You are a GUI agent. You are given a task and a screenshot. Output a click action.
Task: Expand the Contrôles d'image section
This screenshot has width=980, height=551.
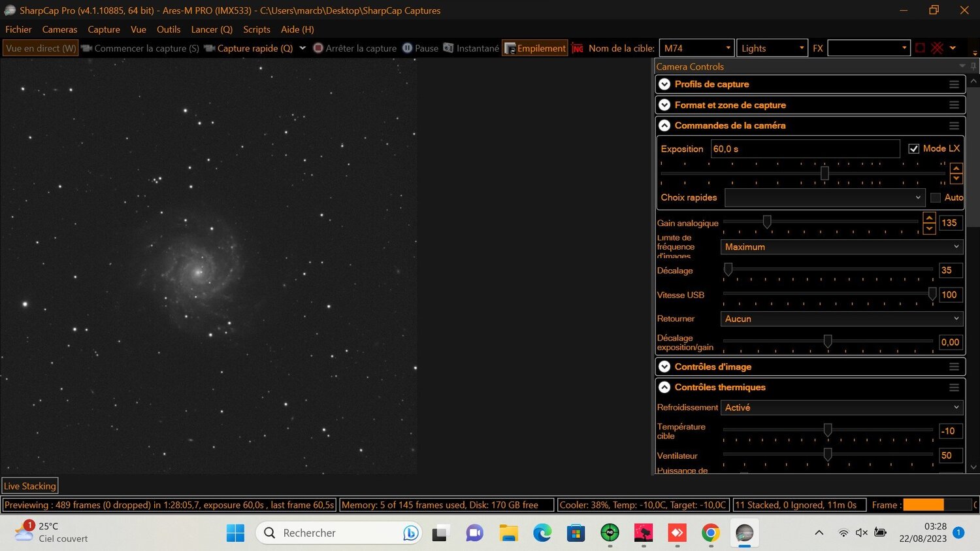click(664, 367)
